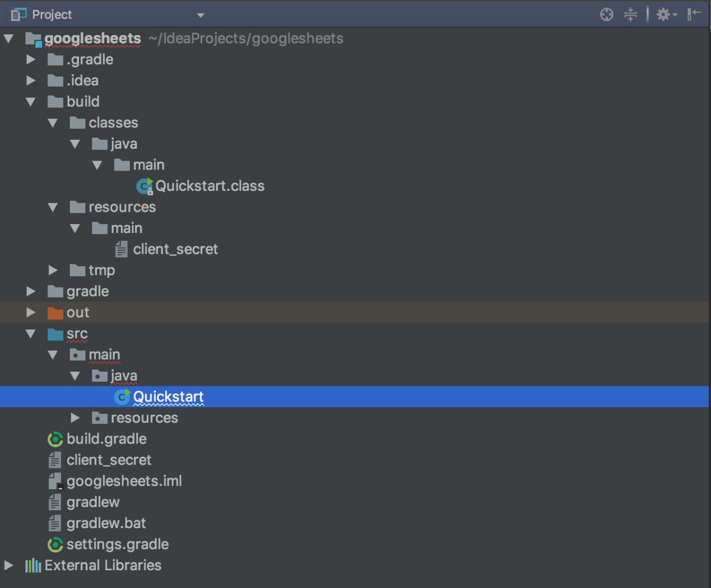The height and width of the screenshot is (588, 711).
Task: Click the Project panel title label
Action: (x=52, y=14)
